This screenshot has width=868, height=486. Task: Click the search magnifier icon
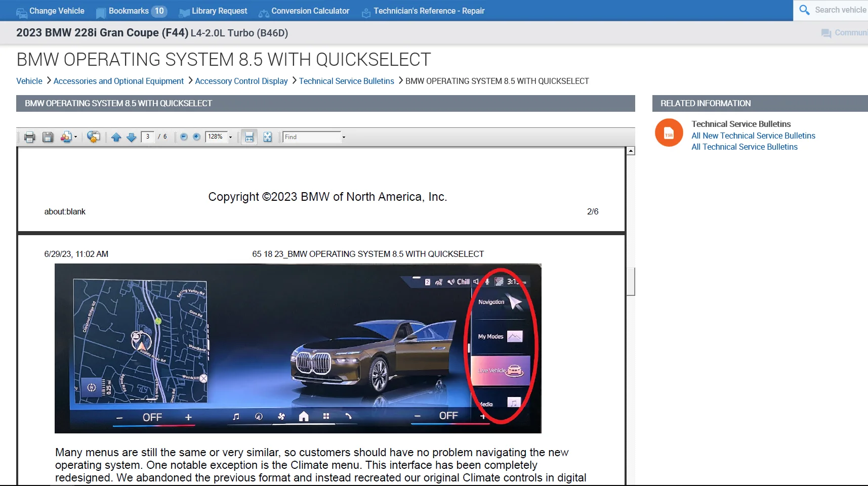(x=804, y=10)
